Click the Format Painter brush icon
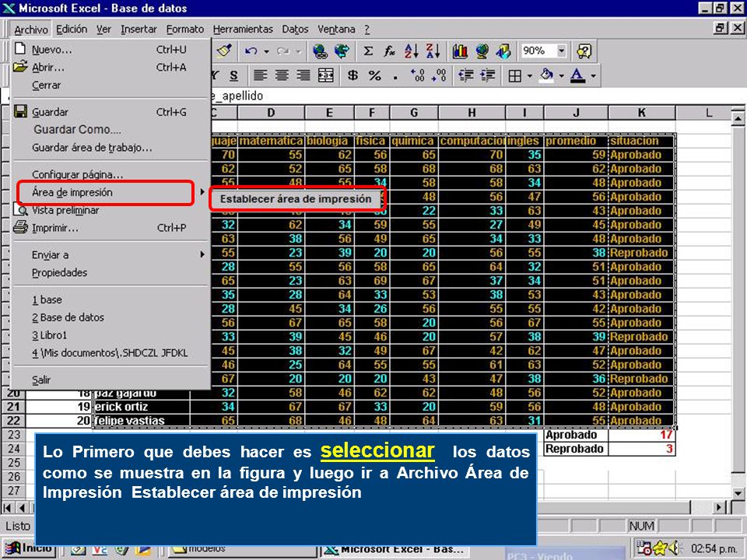 (223, 51)
